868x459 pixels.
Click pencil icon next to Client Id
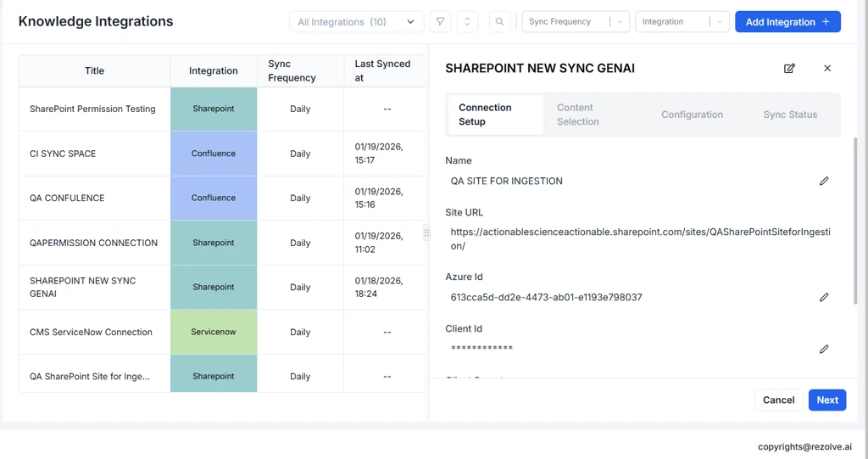point(824,349)
